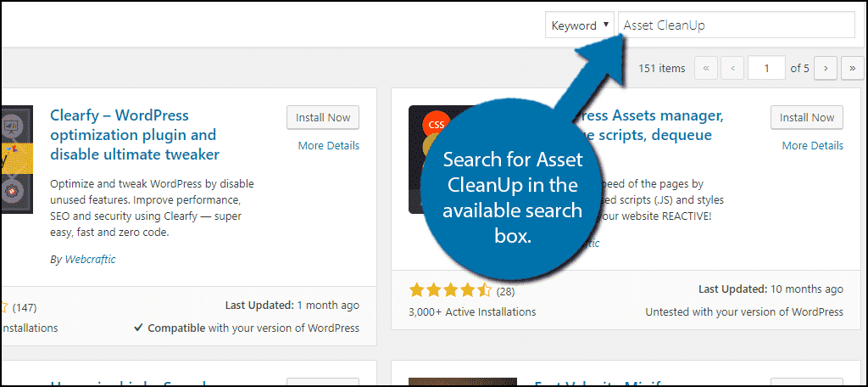
Task: Click the (147) ratings count
Action: coord(25,307)
